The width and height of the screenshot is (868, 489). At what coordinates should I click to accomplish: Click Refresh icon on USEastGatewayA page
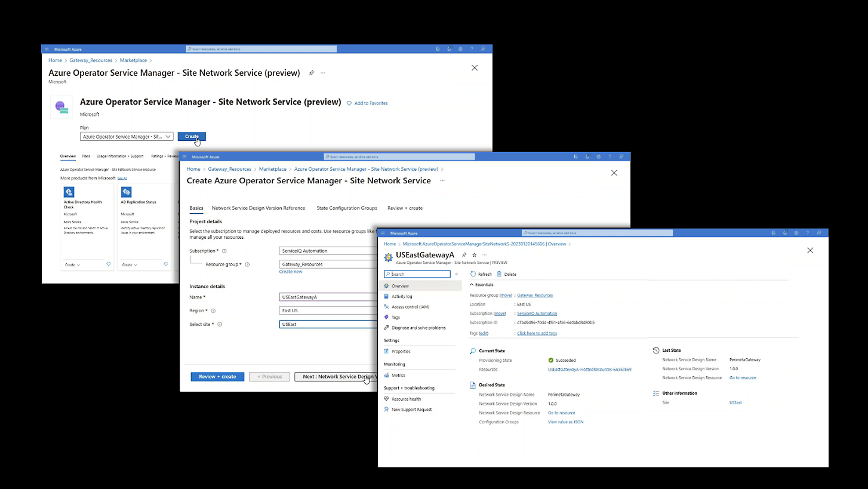point(473,274)
